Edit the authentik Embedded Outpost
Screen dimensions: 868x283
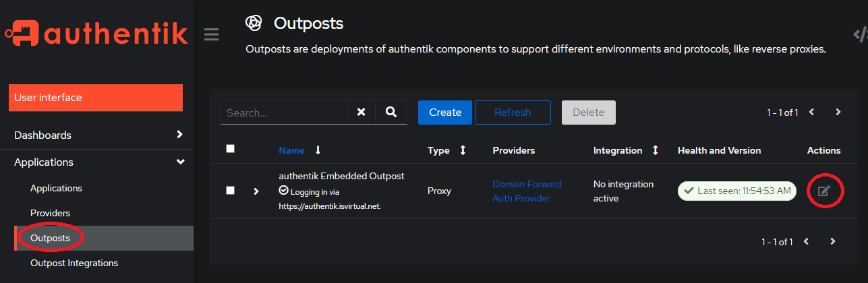pos(823,191)
